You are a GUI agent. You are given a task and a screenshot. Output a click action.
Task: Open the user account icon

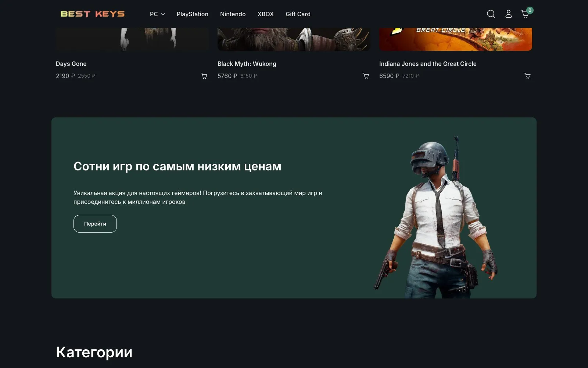509,14
